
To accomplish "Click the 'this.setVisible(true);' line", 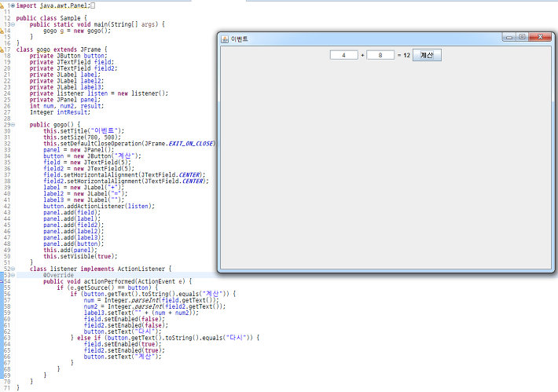I will point(80,256).
